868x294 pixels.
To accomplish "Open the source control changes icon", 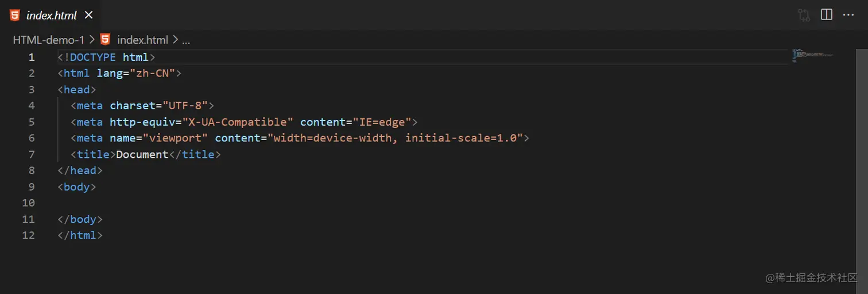I will point(804,15).
